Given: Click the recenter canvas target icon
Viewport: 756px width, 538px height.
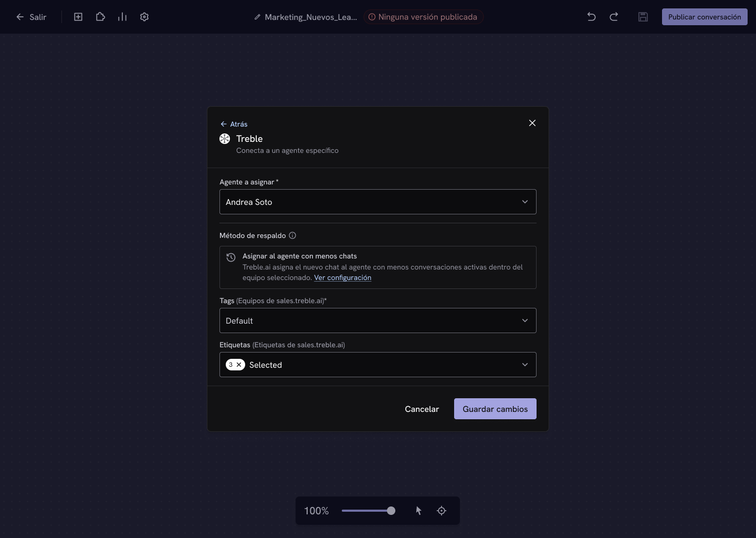Looking at the screenshot, I should click(x=442, y=511).
